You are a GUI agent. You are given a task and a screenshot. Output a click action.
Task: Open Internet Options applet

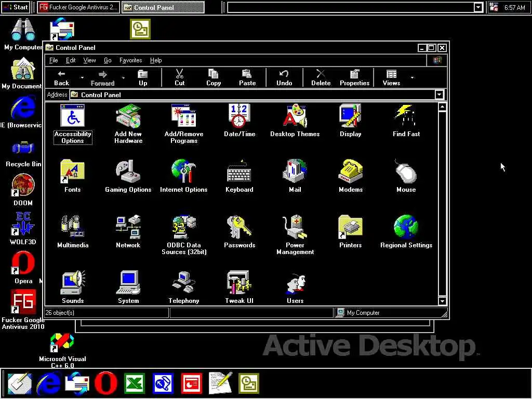click(184, 176)
